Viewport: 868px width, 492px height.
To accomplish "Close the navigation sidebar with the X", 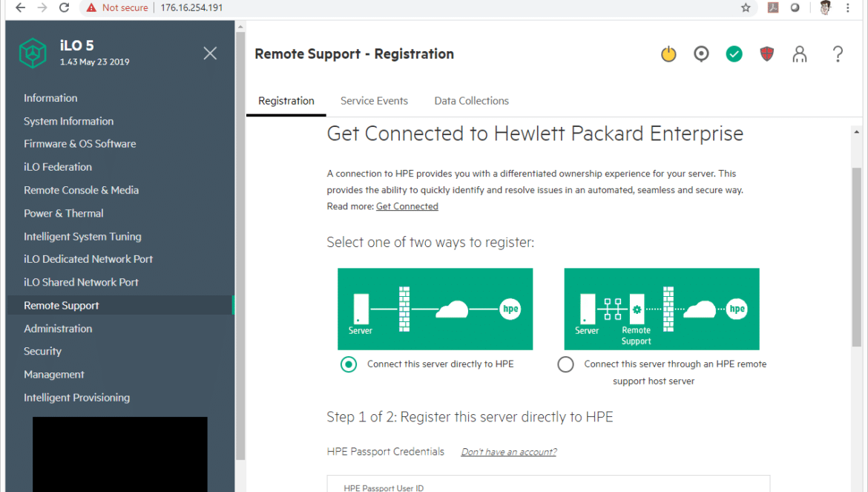I will pyautogui.click(x=210, y=53).
